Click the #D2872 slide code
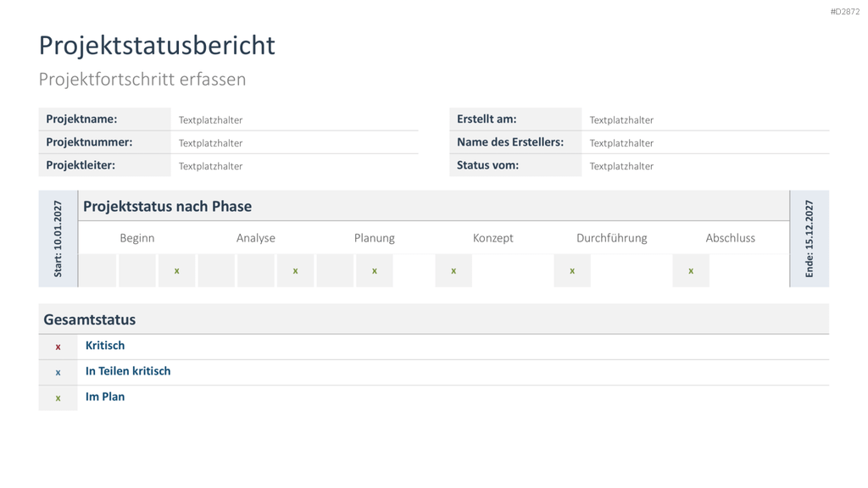Viewport: 868px width, 488px height. click(x=845, y=12)
